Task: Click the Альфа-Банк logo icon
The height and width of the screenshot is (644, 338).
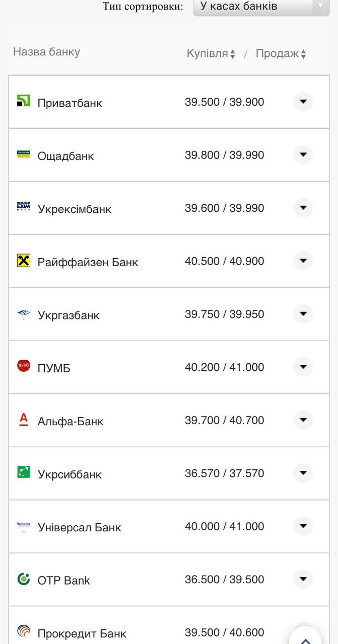Action: 24,419
